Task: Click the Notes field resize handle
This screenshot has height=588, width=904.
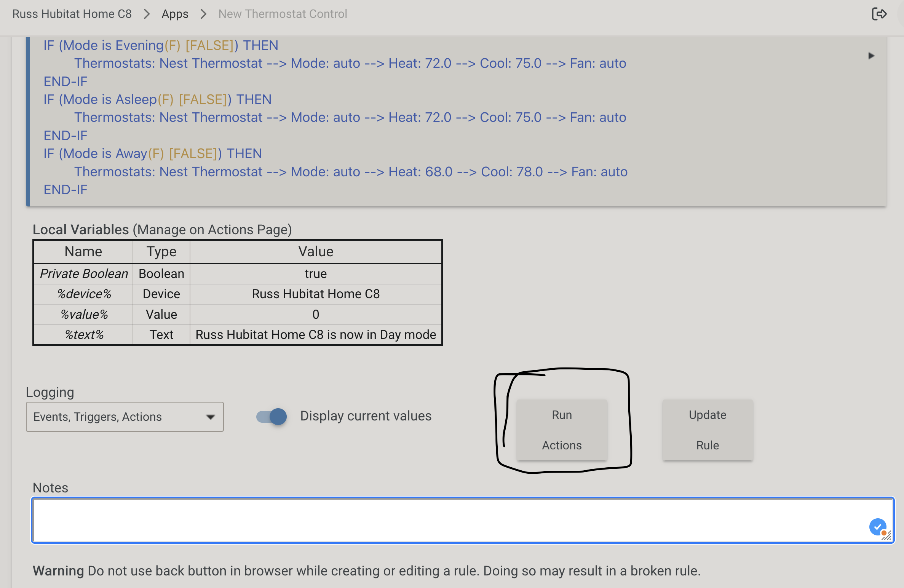Action: click(887, 536)
